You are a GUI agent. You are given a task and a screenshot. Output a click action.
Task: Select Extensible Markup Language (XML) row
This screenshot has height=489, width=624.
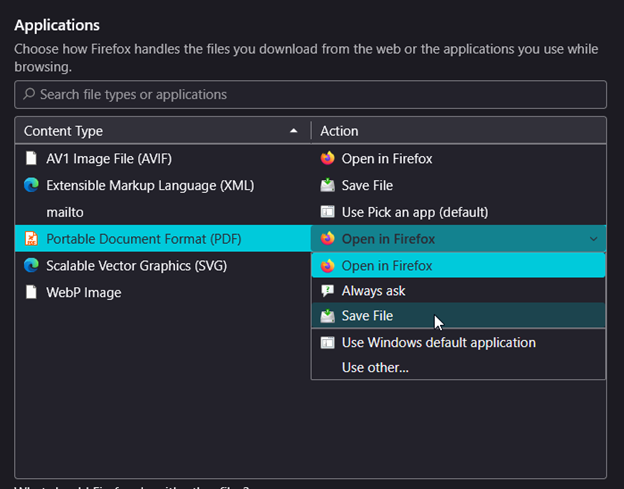tap(163, 185)
